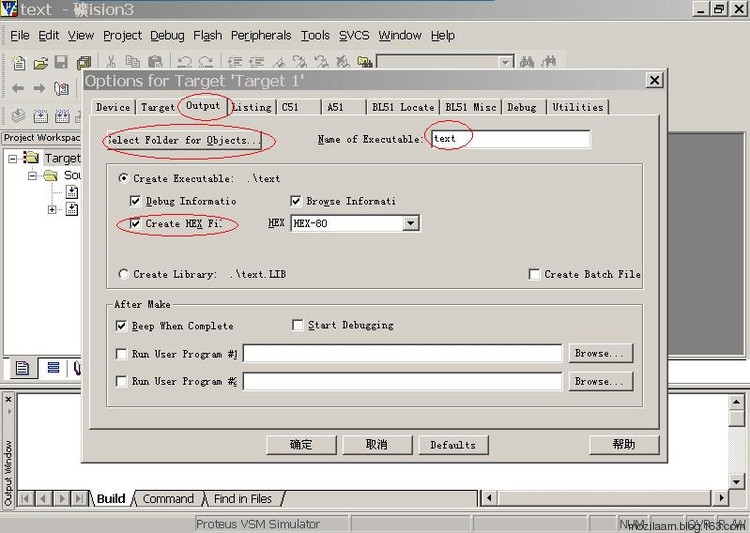Select the Create Executable radio button

click(x=123, y=178)
